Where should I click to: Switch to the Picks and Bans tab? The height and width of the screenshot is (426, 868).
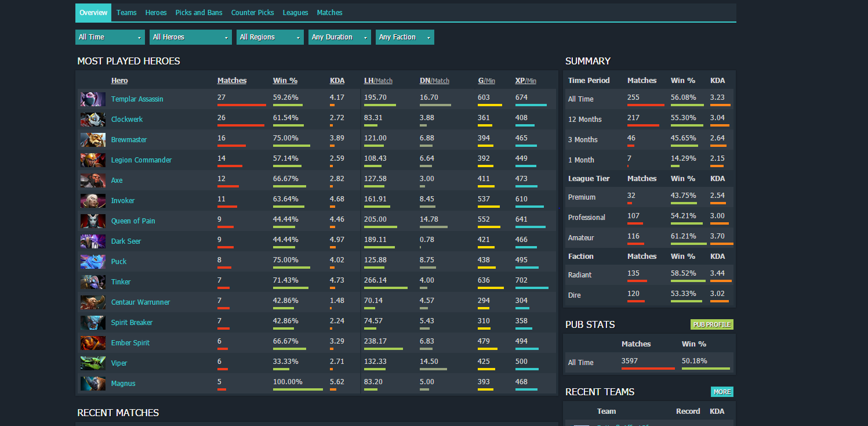[x=199, y=13]
